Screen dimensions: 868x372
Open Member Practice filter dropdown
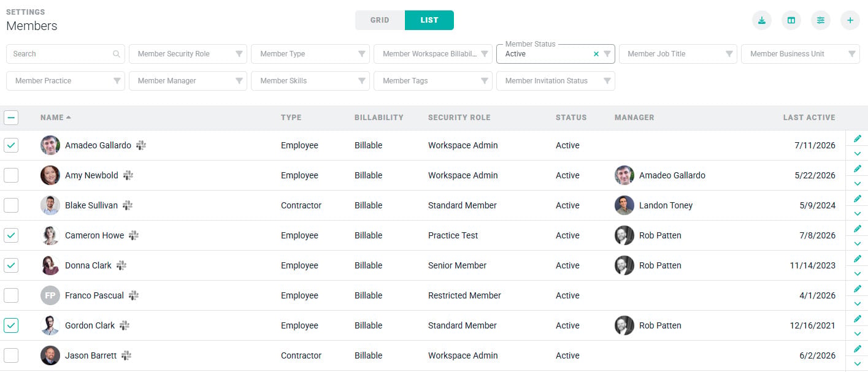66,81
